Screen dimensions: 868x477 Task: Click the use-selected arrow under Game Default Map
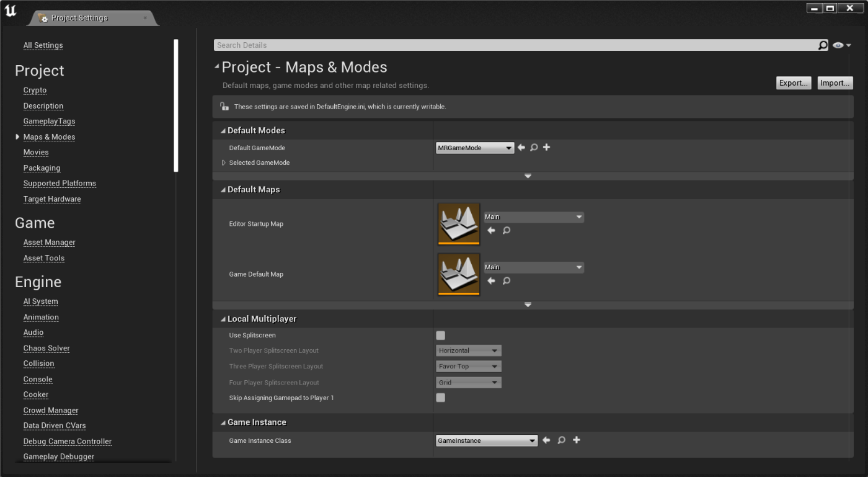[491, 280]
